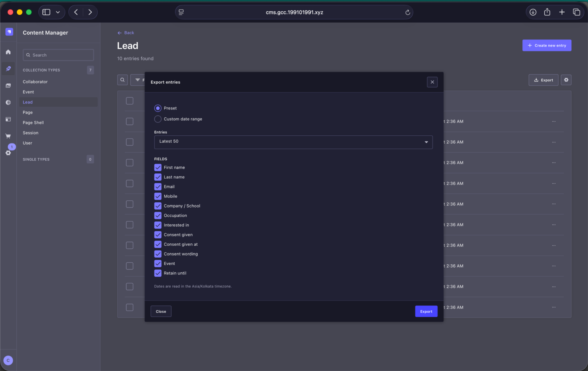Show Safari tab overview
Image resolution: width=588 pixels, height=371 pixels.
[x=576, y=12]
